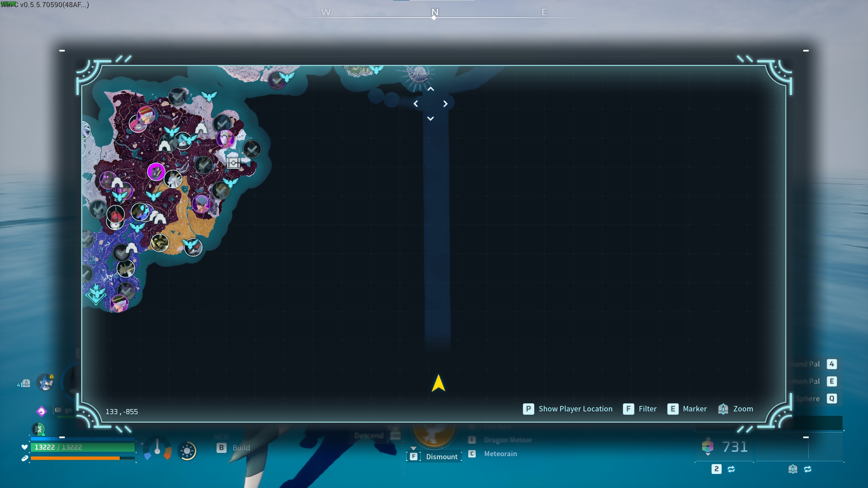
Task: Select the striped-hat NPC at island's southern tip
Action: click(119, 303)
